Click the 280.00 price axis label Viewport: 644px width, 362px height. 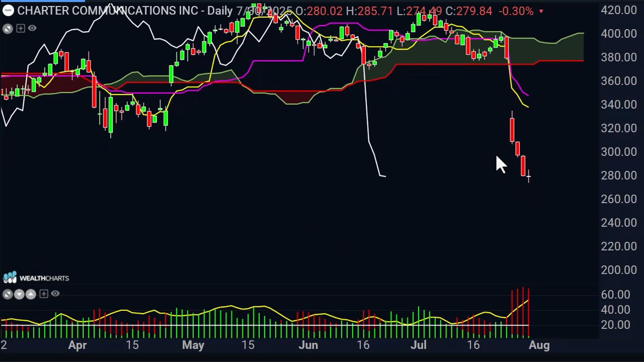[x=619, y=175]
